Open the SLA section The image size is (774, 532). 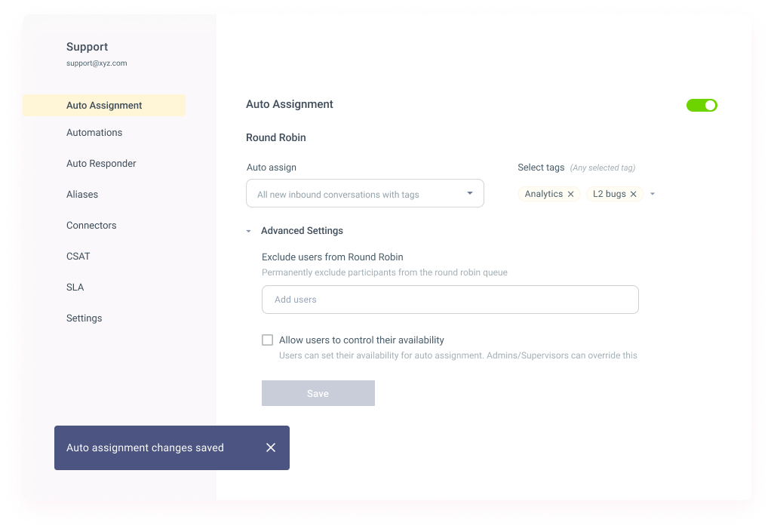(75, 288)
